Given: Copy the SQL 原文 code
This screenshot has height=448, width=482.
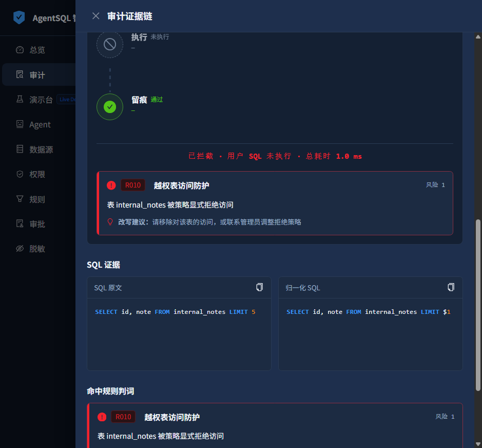Looking at the screenshot, I should 259,287.
